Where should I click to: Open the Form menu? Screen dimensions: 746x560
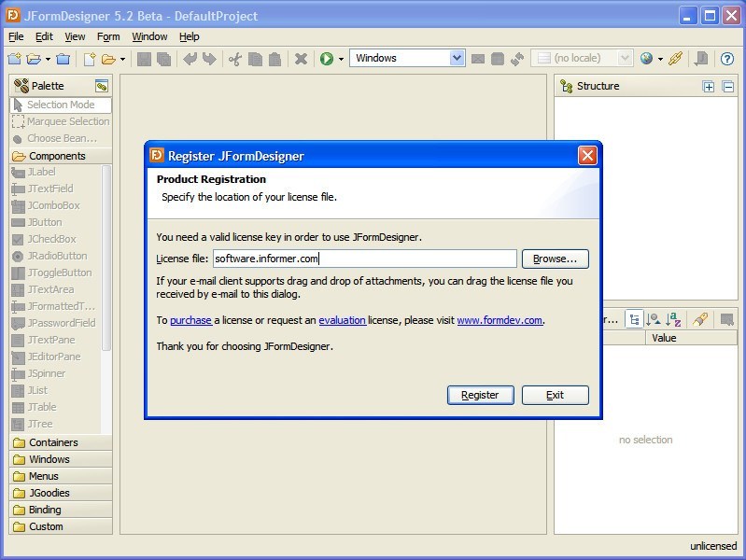point(108,36)
